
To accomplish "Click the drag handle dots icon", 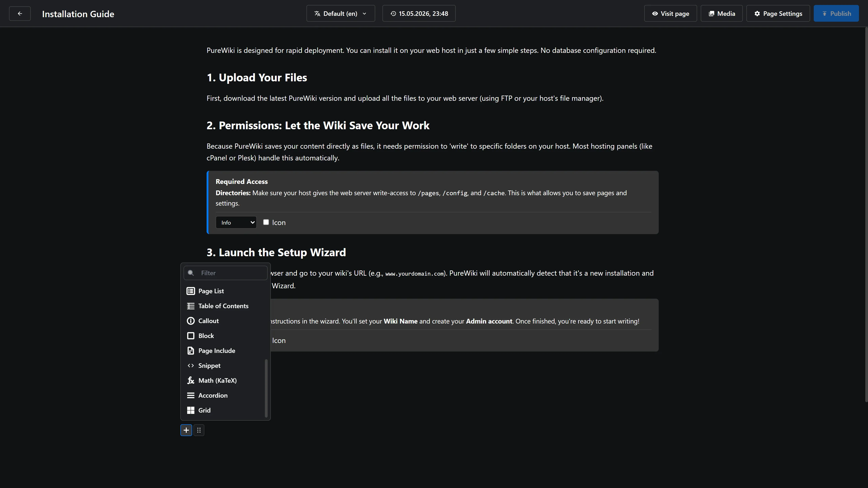I will [x=199, y=430].
